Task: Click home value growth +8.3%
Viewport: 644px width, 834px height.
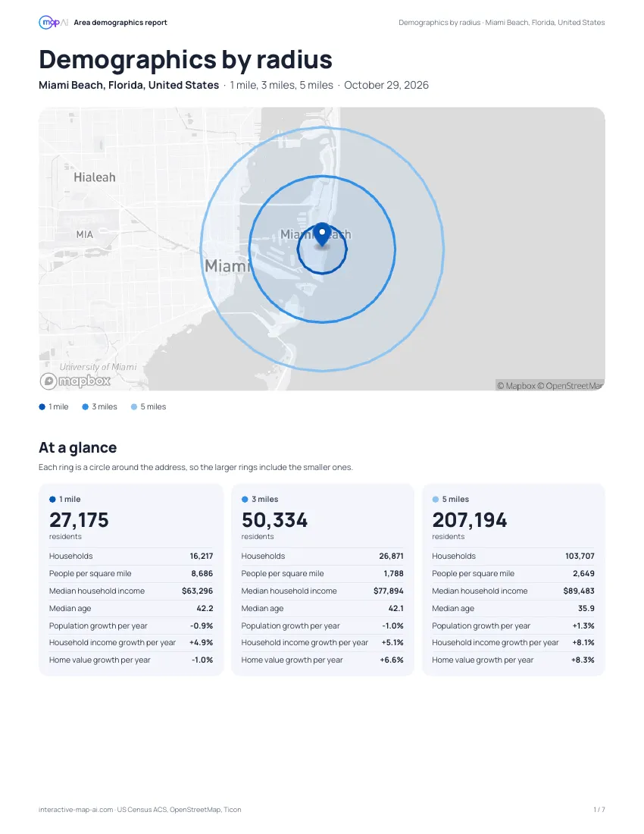Action: [x=583, y=660]
